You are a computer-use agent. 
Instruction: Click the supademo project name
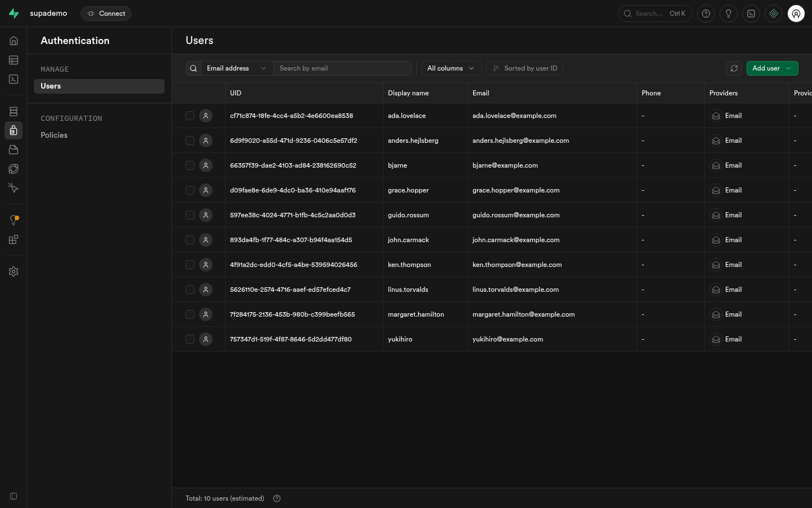pyautogui.click(x=48, y=14)
